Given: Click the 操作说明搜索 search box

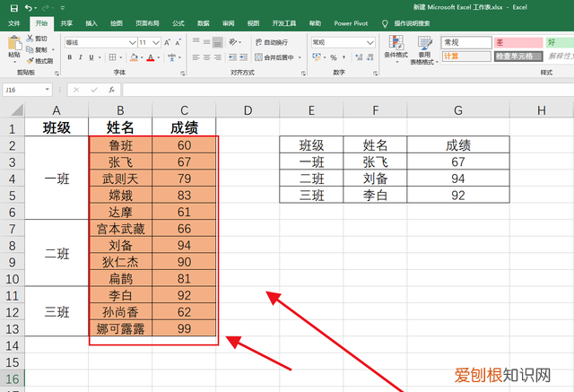Looking at the screenshot, I should tap(412, 23).
